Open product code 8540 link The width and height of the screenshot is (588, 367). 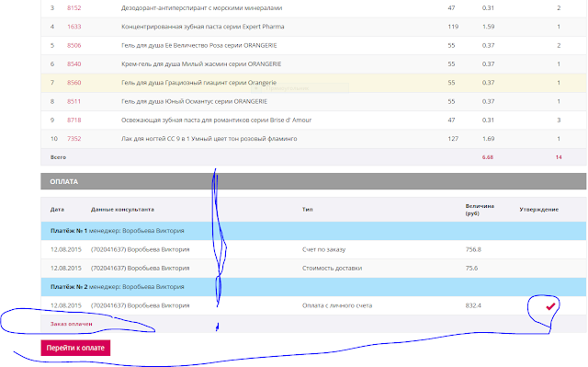click(73, 63)
